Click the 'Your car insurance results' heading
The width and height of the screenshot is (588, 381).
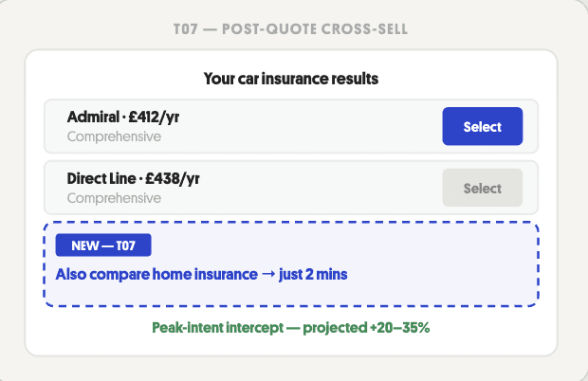pos(291,79)
